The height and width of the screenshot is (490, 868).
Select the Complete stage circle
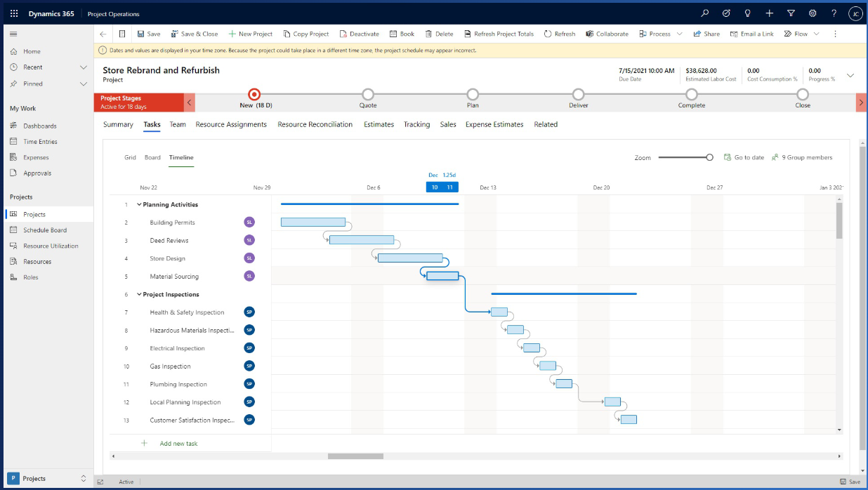click(692, 94)
